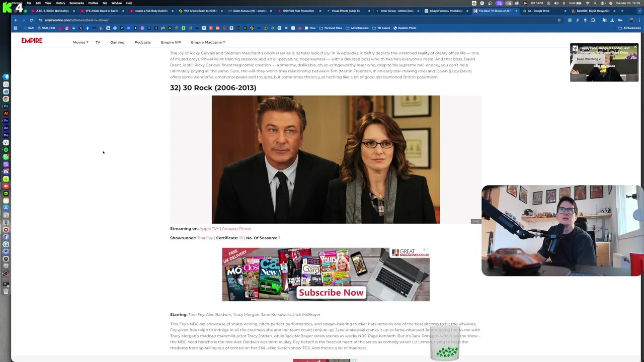Open the File menu

click(29, 3)
